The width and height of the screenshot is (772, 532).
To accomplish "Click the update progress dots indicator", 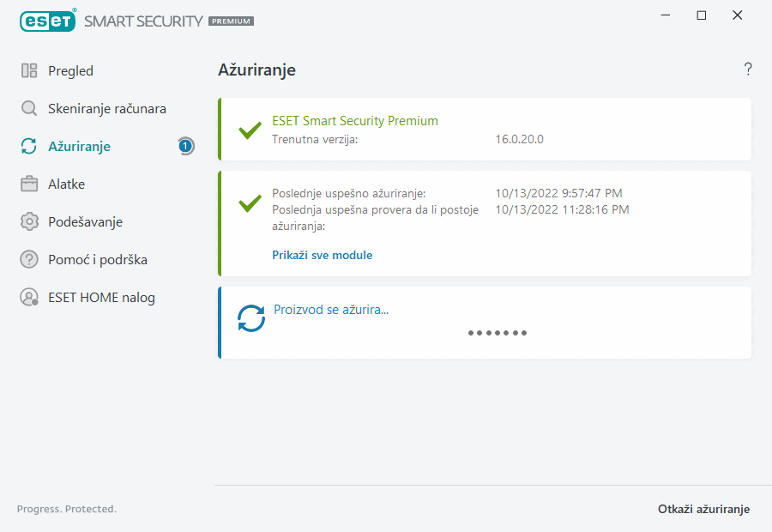I will pyautogui.click(x=498, y=333).
